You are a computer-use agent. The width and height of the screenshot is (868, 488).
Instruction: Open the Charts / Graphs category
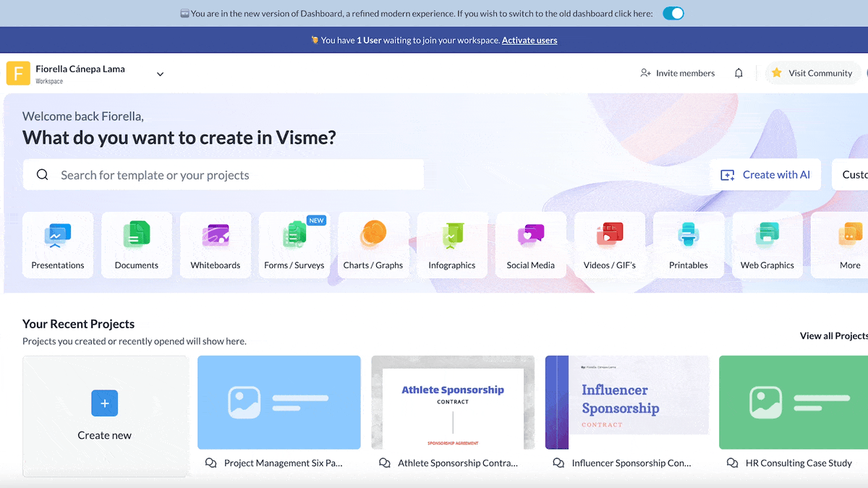(373, 245)
